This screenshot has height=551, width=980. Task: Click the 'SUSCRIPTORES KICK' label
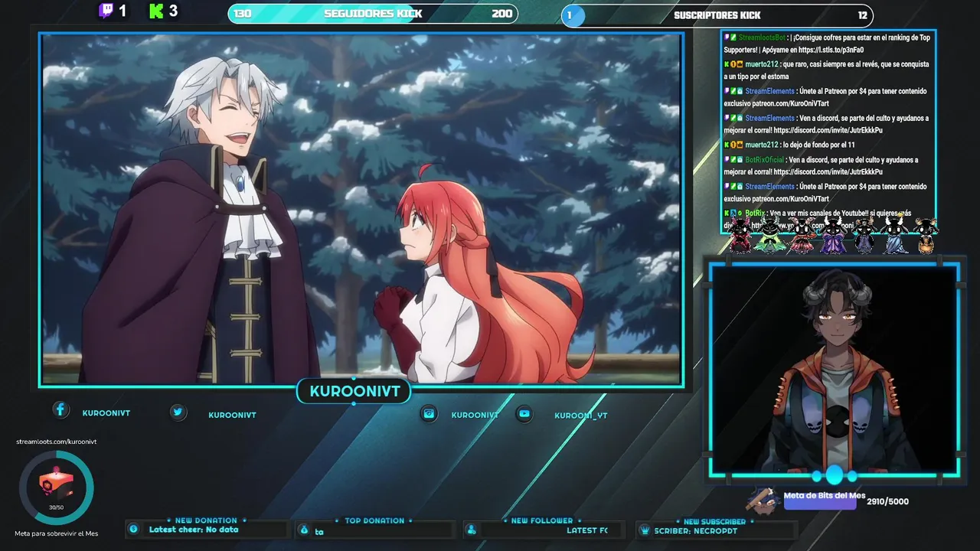click(x=717, y=15)
